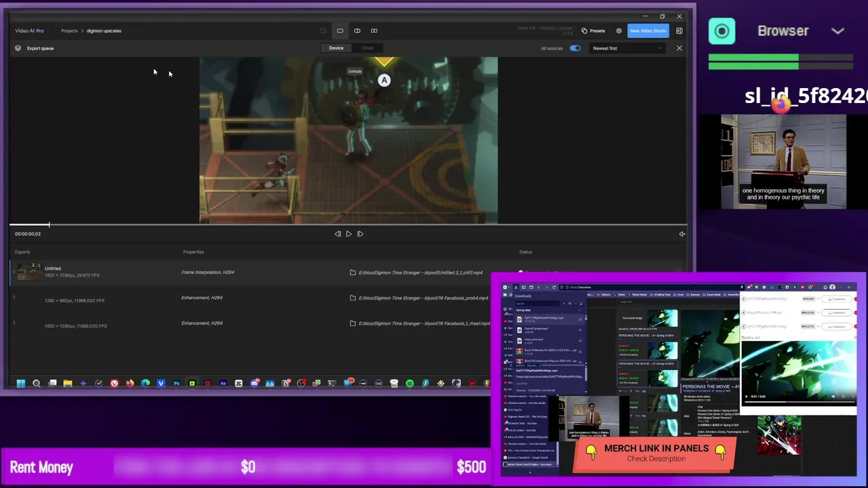Play the video preview
Image resolution: width=868 pixels, height=488 pixels.
pyautogui.click(x=349, y=234)
